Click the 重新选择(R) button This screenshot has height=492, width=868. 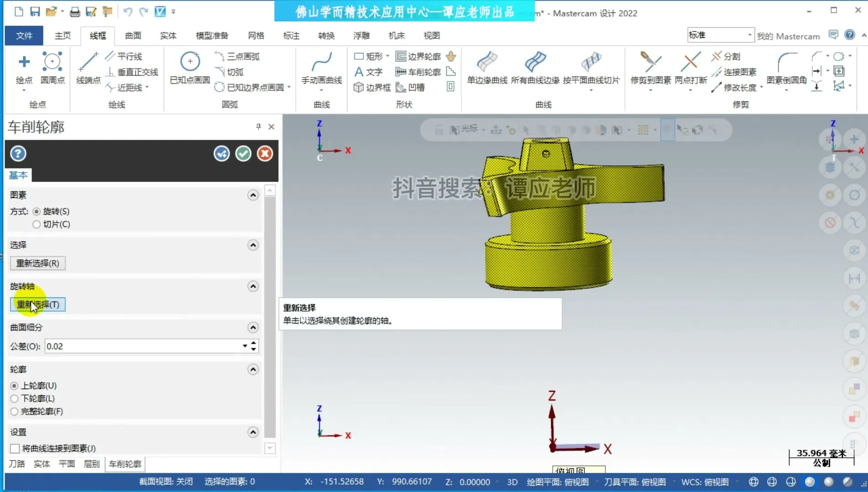pos(38,263)
